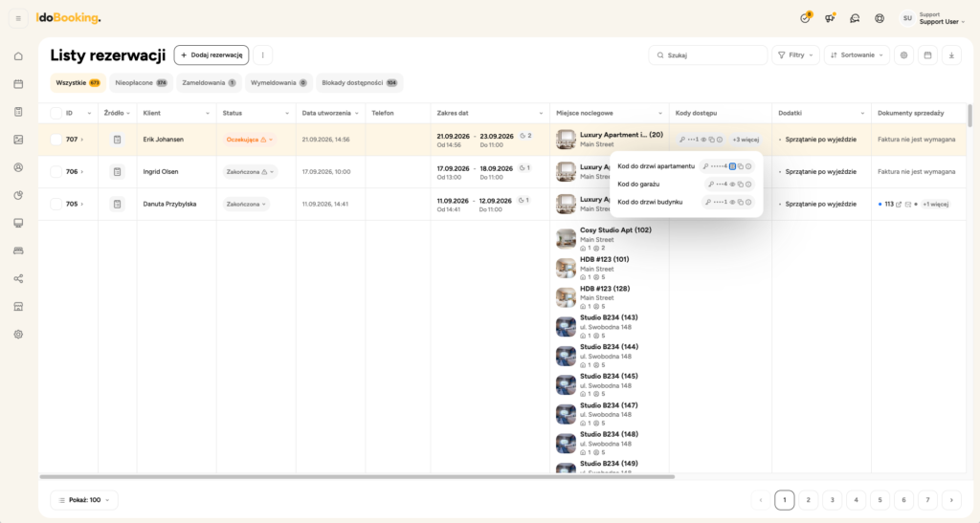Click the horizontal scrollbar under the table
Viewport: 980px width, 523px height.
pyautogui.click(x=357, y=477)
